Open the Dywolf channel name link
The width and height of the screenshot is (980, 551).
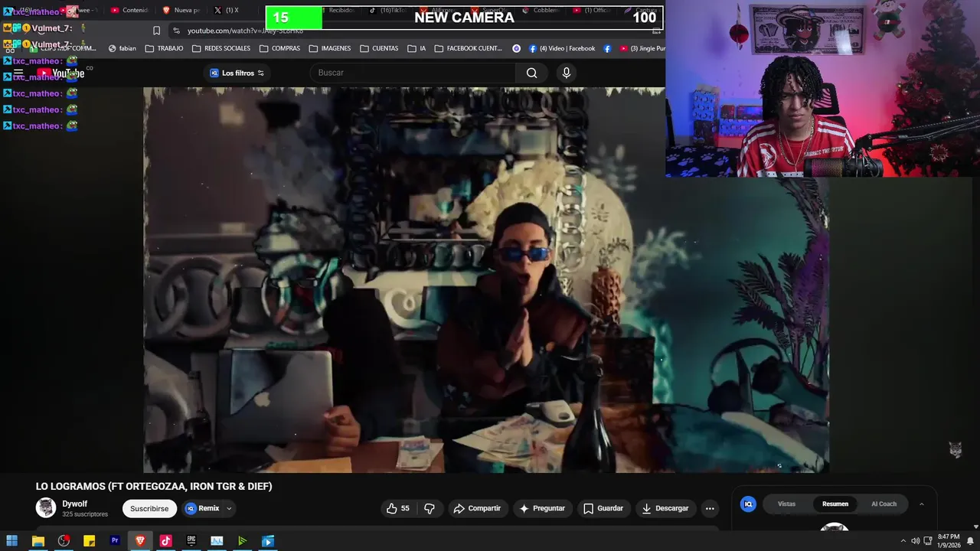point(75,504)
